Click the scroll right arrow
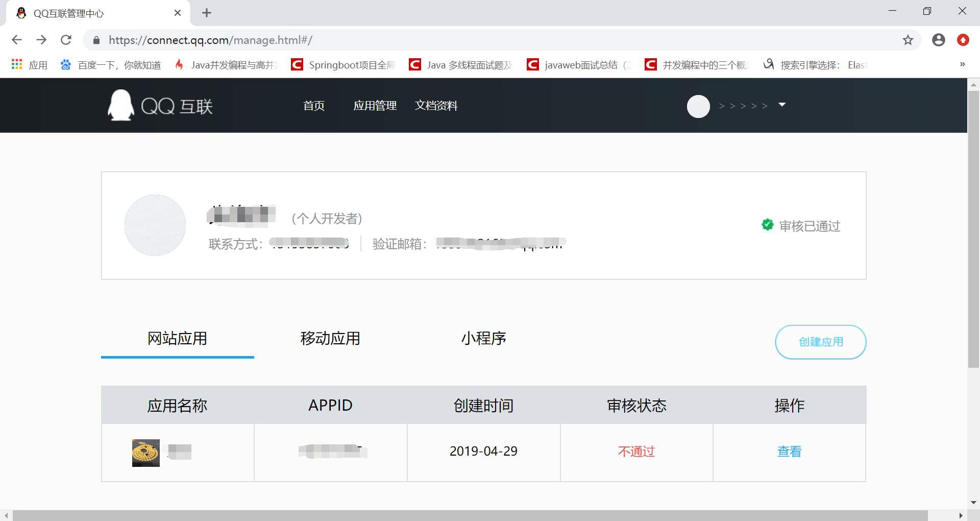 point(961,515)
